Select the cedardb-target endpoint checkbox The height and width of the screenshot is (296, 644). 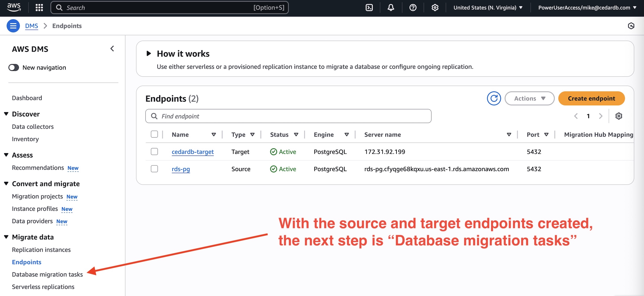[154, 152]
